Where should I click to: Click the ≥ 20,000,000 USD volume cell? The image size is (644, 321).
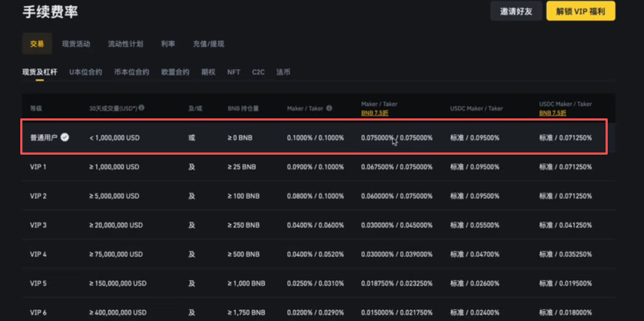[116, 225]
